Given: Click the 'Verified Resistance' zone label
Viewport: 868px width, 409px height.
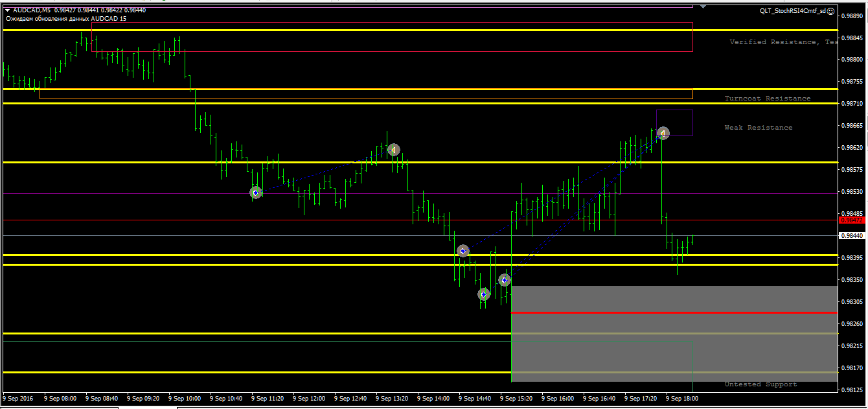Looking at the screenshot, I should coord(783,42).
